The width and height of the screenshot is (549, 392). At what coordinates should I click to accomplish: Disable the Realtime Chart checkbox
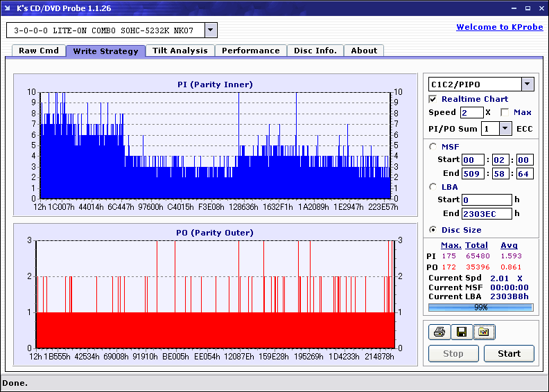coord(433,99)
